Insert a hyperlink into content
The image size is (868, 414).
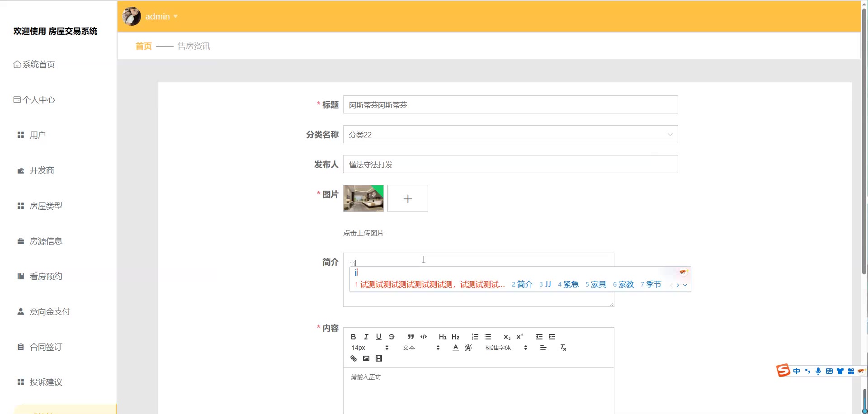coord(354,358)
